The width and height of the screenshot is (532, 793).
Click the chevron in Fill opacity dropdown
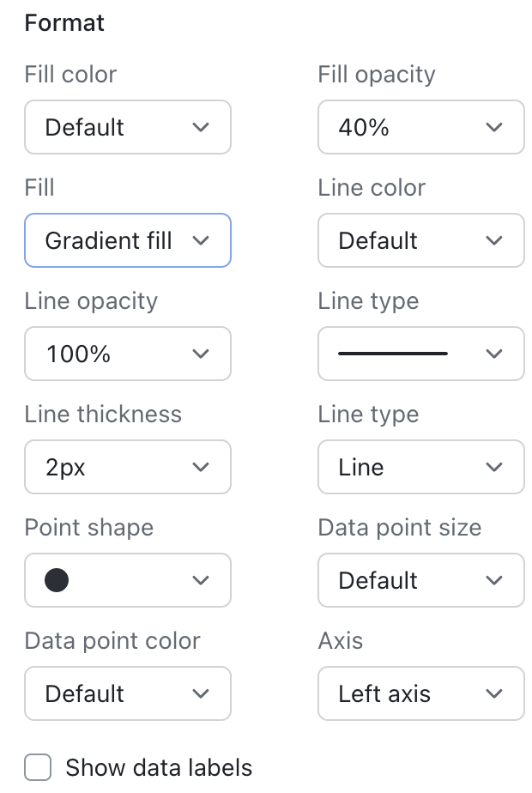tap(494, 127)
